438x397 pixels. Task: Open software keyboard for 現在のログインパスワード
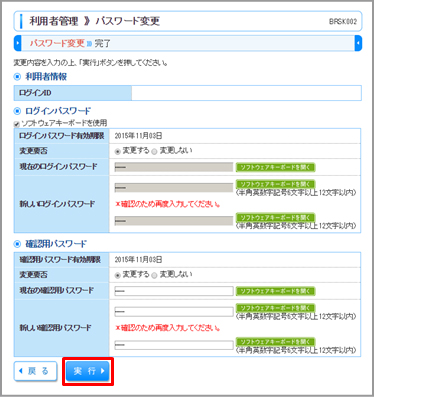[x=275, y=167]
